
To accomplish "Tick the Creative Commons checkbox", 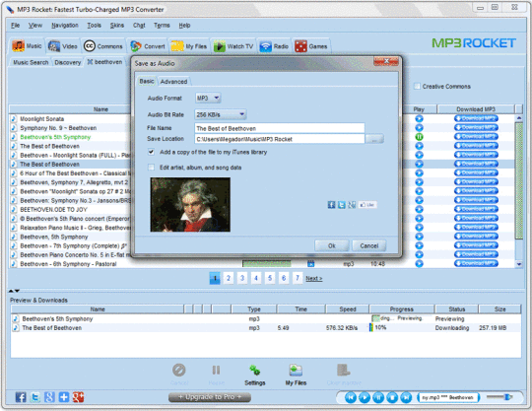I will (x=417, y=86).
